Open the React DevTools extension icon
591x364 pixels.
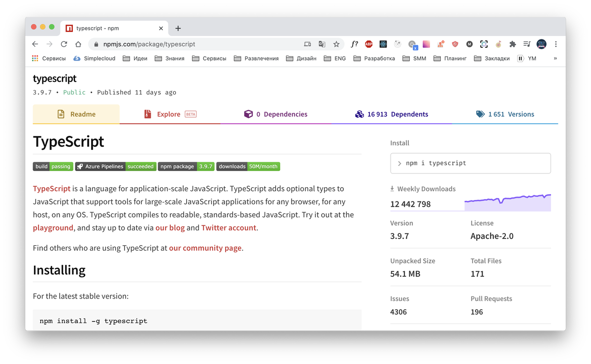pyautogui.click(x=383, y=44)
